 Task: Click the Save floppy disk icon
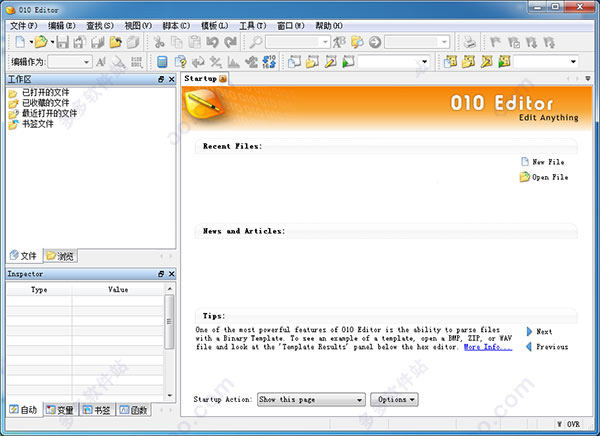click(62, 42)
